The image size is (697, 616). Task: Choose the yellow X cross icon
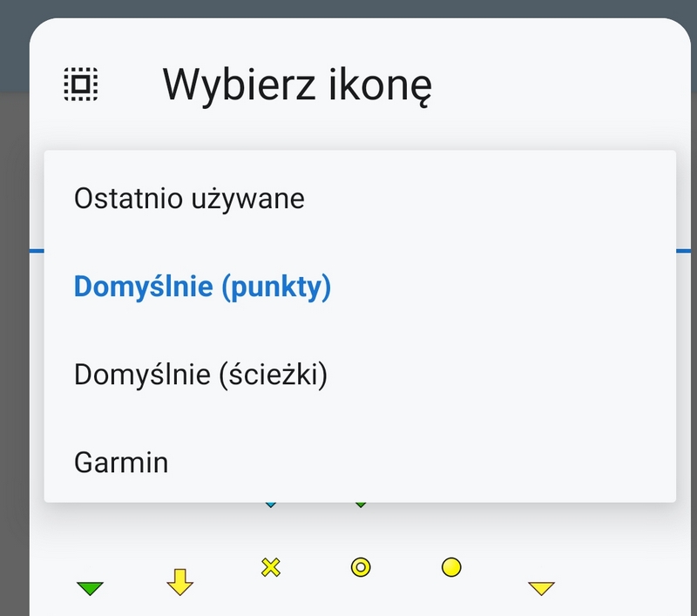pyautogui.click(x=271, y=568)
